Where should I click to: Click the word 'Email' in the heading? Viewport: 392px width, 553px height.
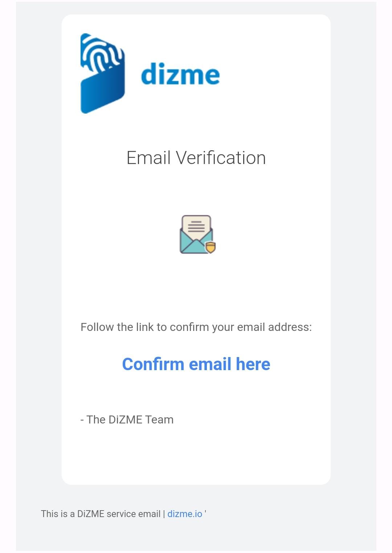[148, 158]
